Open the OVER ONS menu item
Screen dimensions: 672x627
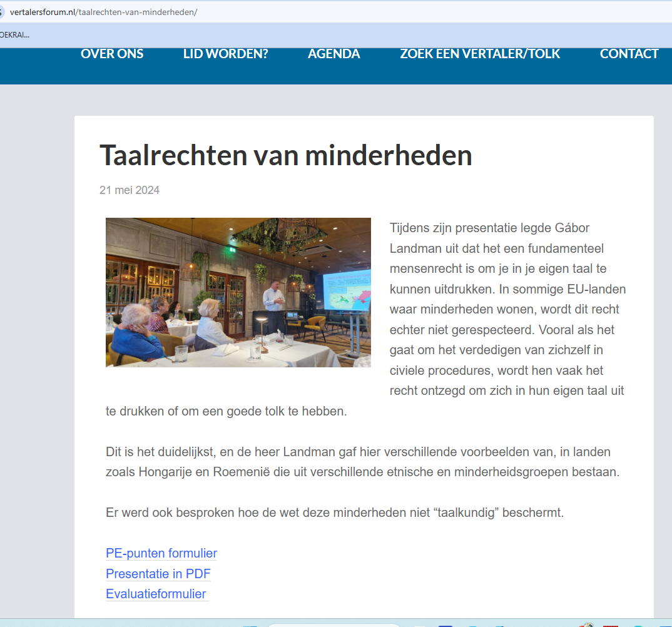point(112,54)
